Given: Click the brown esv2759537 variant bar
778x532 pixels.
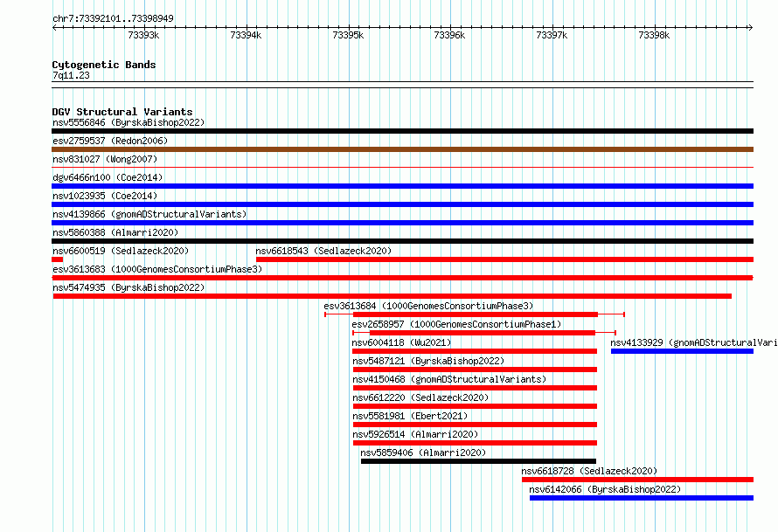Looking at the screenshot, I should 402,149.
